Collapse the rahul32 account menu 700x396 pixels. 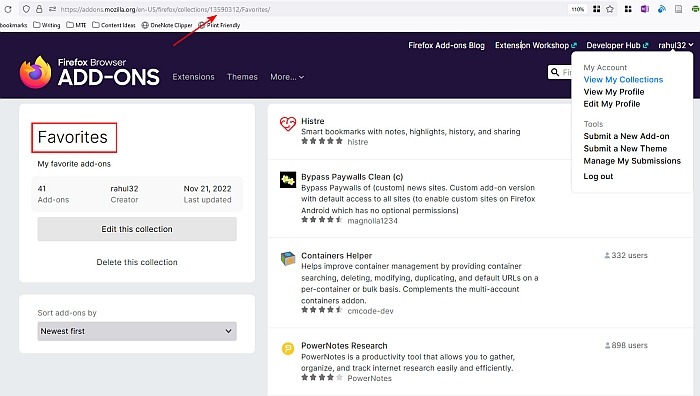pyautogui.click(x=675, y=45)
